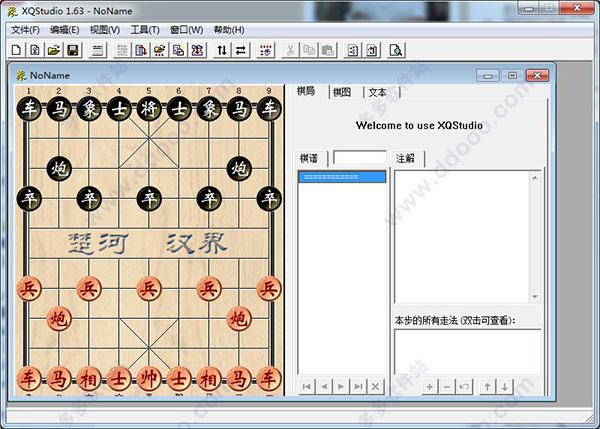Click the minus remove variation button
600x429 pixels.
coord(447,387)
